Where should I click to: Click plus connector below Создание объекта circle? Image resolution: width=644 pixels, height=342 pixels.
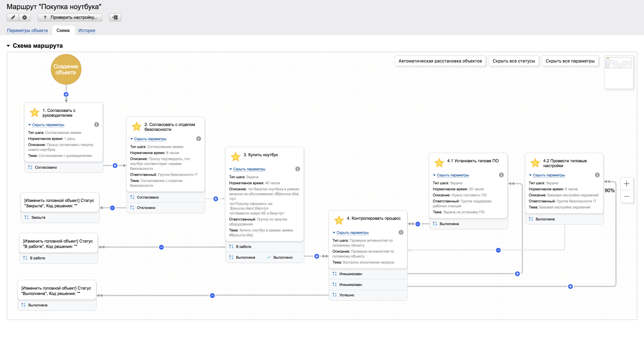click(66, 94)
